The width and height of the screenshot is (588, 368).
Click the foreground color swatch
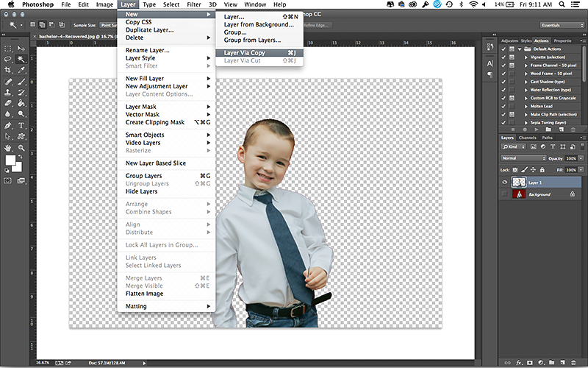(10, 160)
